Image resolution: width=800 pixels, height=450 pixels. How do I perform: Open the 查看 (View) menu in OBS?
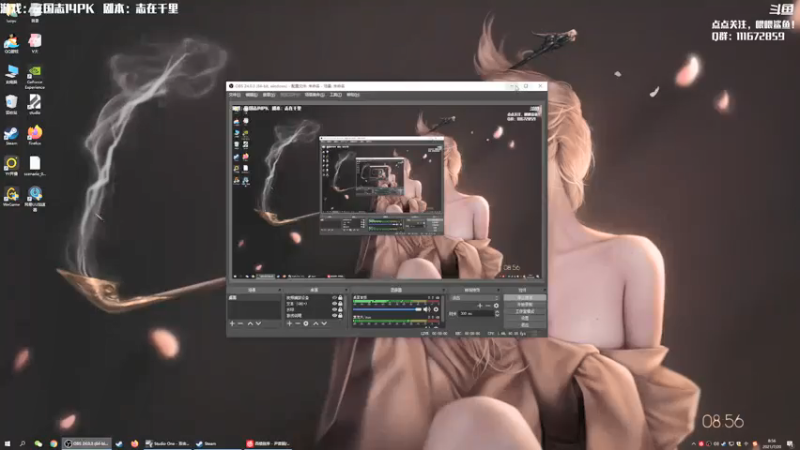coord(268,95)
